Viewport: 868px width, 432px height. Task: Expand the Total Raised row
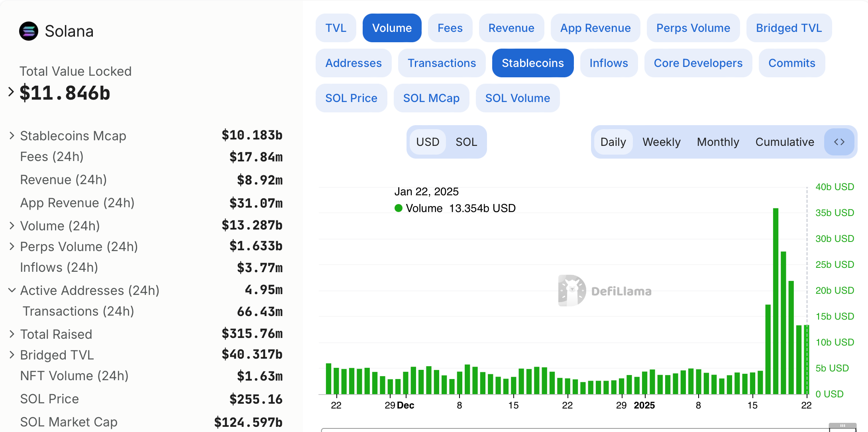[12, 334]
